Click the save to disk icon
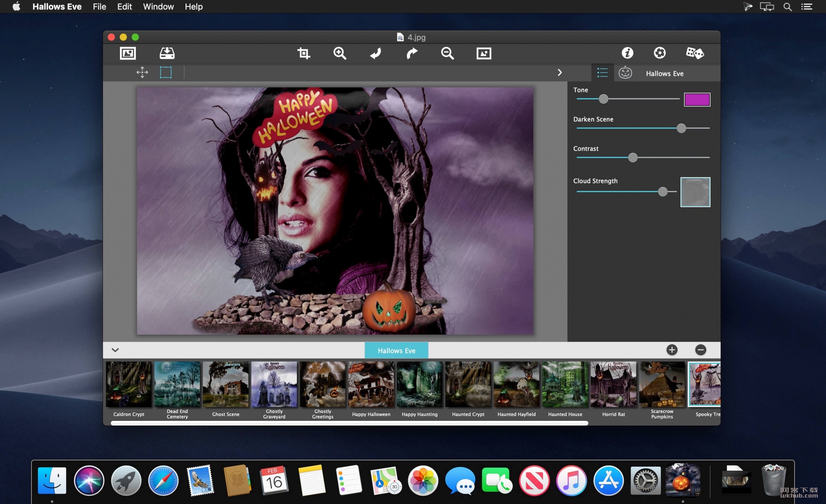 click(167, 53)
